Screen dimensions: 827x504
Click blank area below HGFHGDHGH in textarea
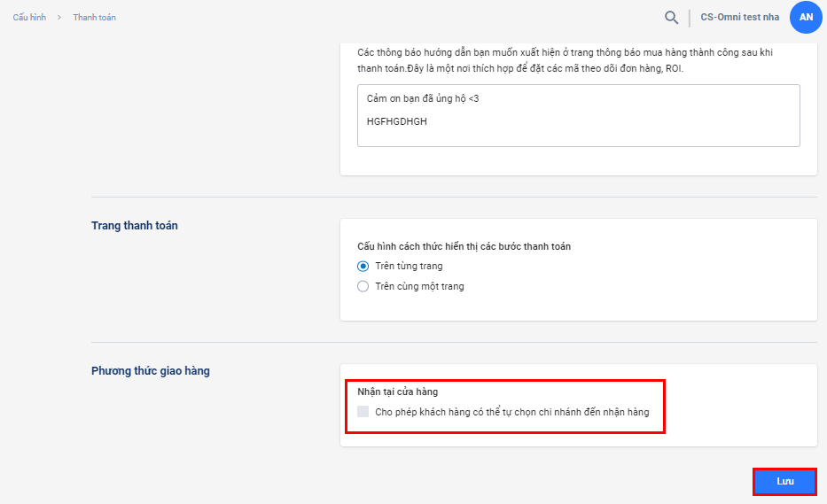coord(576,136)
